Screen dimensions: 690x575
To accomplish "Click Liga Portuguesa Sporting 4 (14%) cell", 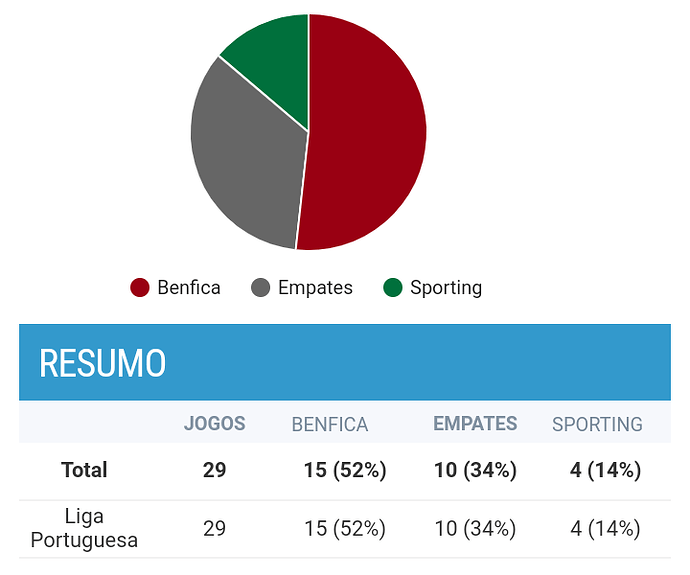I will click(605, 528).
